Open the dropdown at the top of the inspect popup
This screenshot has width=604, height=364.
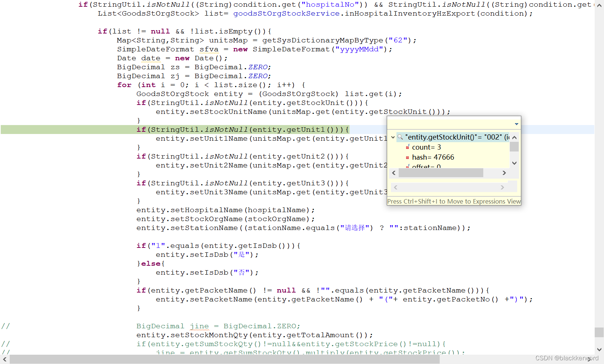[516, 124]
